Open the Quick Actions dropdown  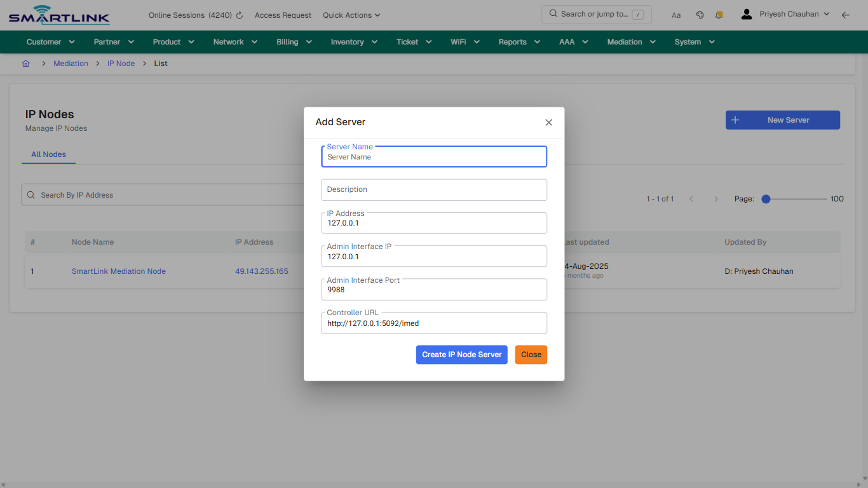[351, 15]
